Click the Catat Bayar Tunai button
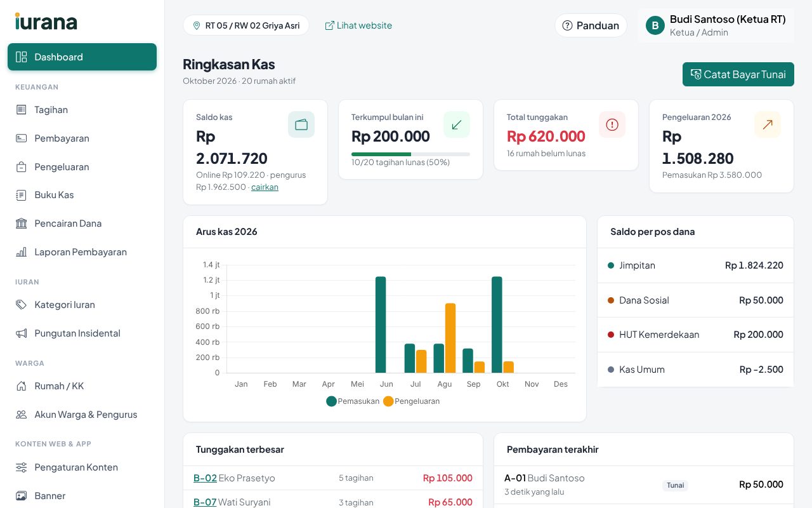Viewport: 812px width, 508px height. point(738,74)
